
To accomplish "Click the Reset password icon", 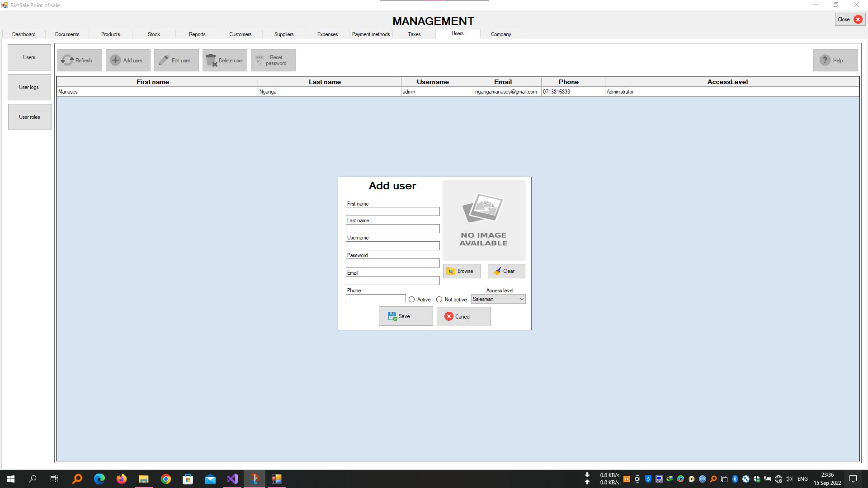I will point(259,60).
